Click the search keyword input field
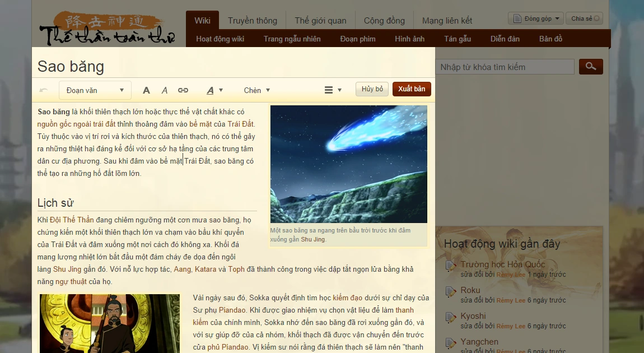This screenshot has width=644, height=353. coord(505,67)
